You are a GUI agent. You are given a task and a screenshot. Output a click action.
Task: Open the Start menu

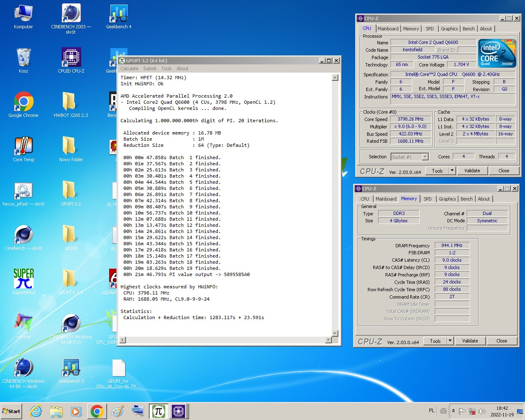point(11,411)
